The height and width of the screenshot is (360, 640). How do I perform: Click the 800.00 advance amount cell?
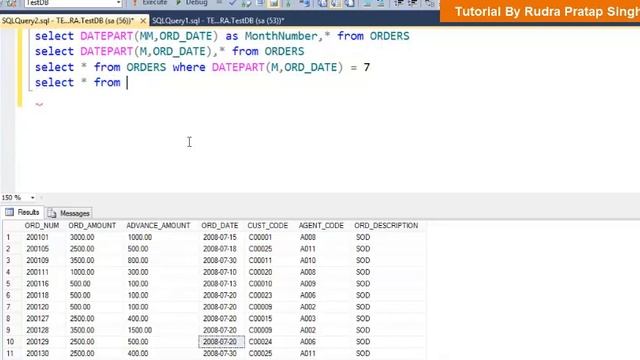[x=138, y=260]
